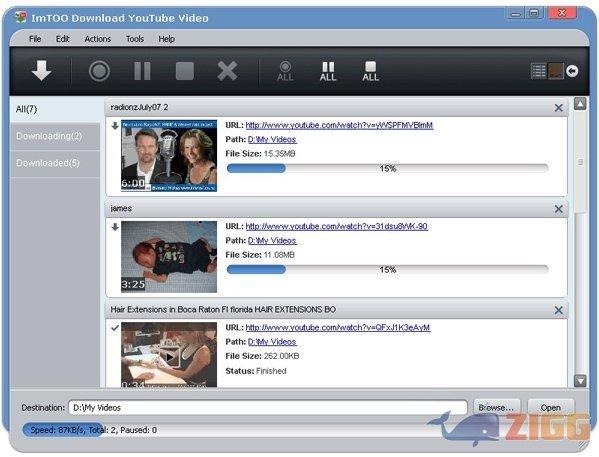Click the round back arrow icon in toolbar
Screen dimensions: 599x457
pyautogui.click(x=572, y=71)
